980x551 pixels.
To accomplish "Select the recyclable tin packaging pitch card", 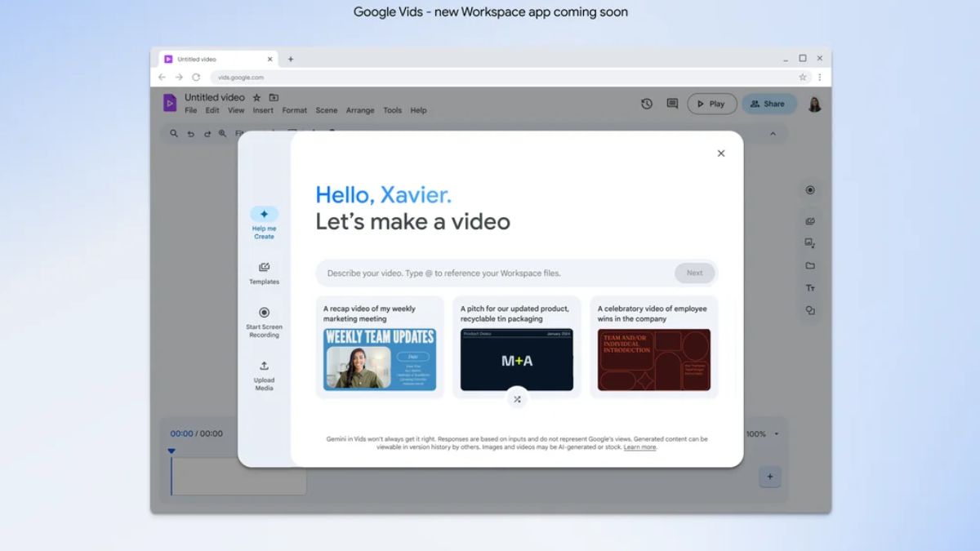I will (517, 347).
